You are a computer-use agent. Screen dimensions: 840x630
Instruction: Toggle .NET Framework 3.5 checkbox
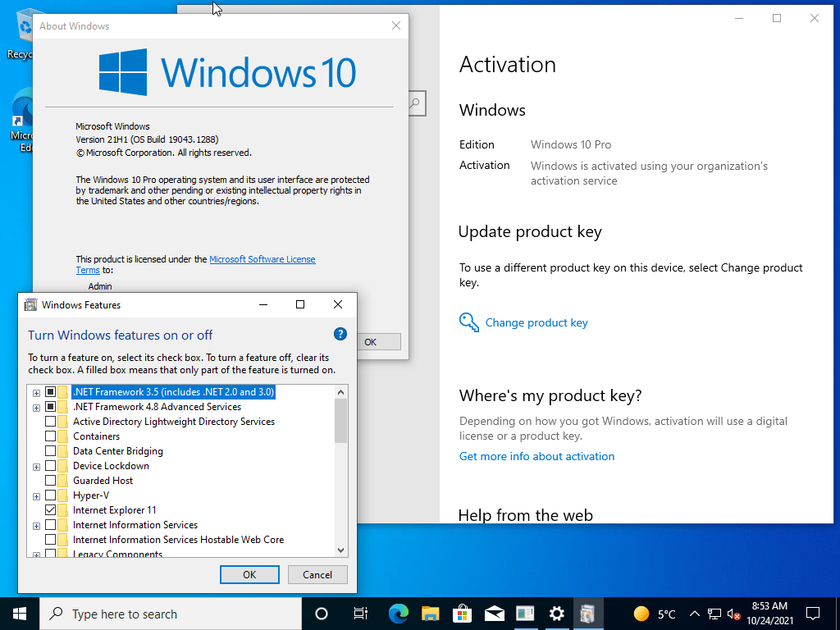(x=50, y=391)
